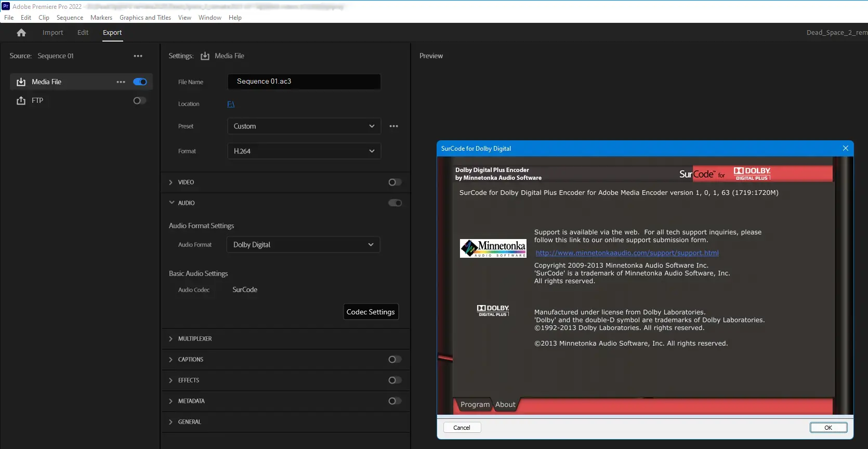
Task: Click the Audio Format Settings heading
Action: tap(201, 226)
